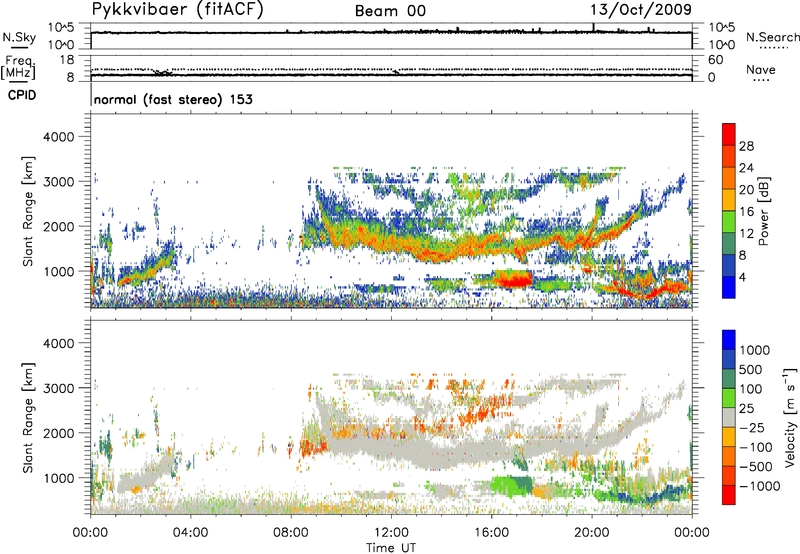The height and width of the screenshot is (554, 800).
Task: Select the 100 label on velocity colorbar
Action: (x=751, y=389)
